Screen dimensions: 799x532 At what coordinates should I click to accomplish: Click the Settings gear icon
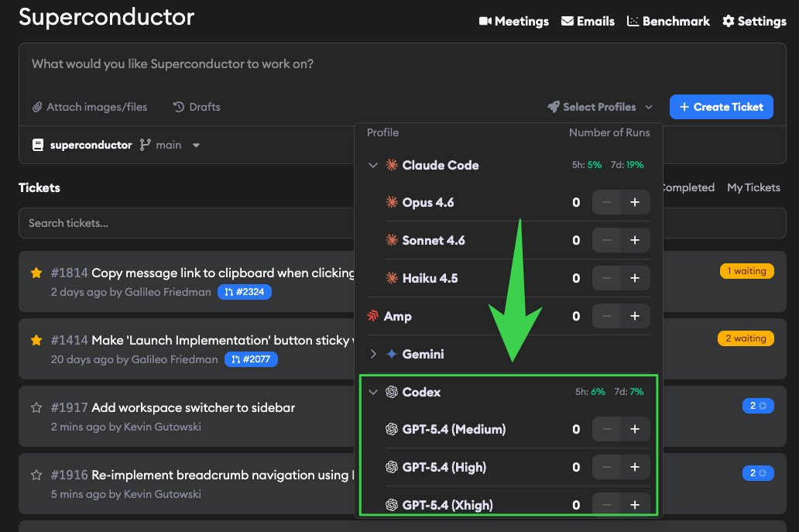tap(729, 22)
